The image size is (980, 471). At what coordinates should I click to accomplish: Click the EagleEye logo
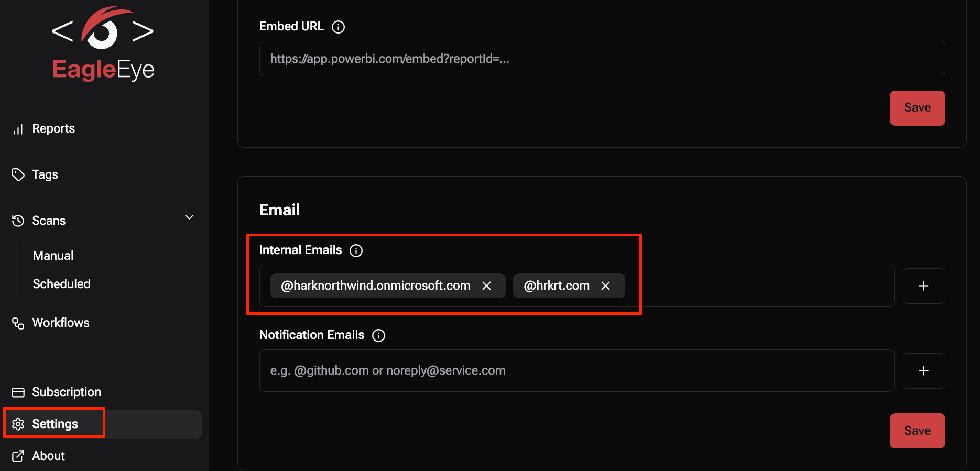tap(103, 45)
